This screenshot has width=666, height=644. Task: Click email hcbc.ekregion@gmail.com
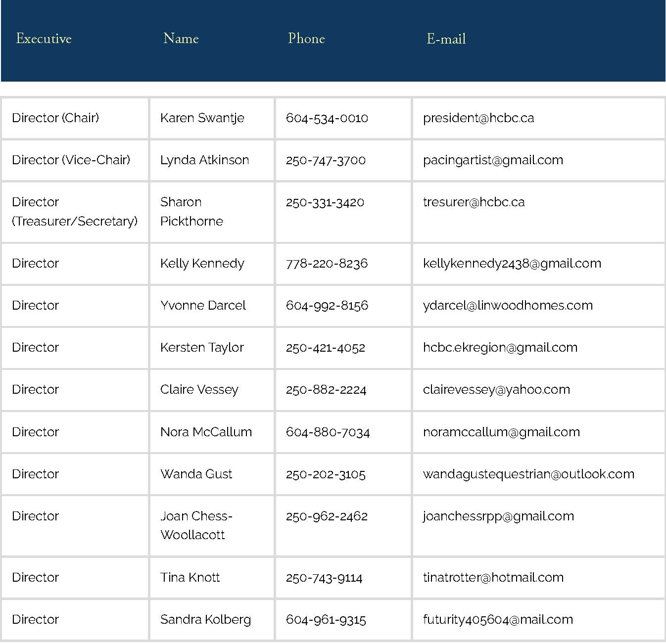(500, 347)
